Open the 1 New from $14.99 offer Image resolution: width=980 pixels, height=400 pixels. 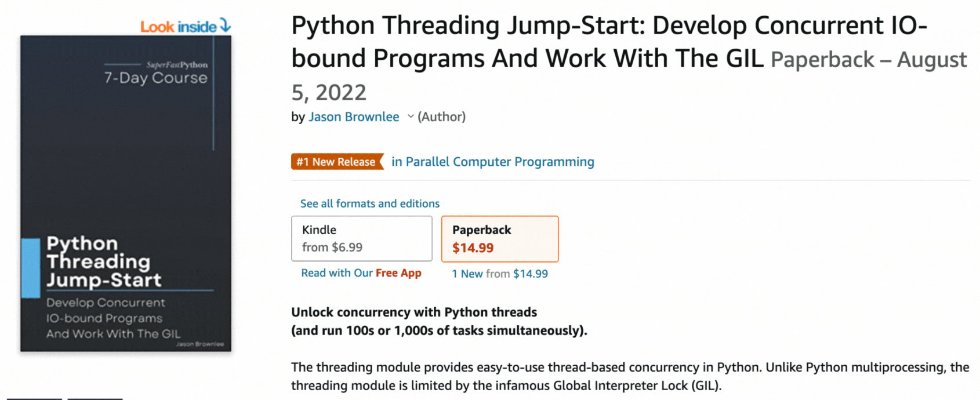click(x=500, y=274)
